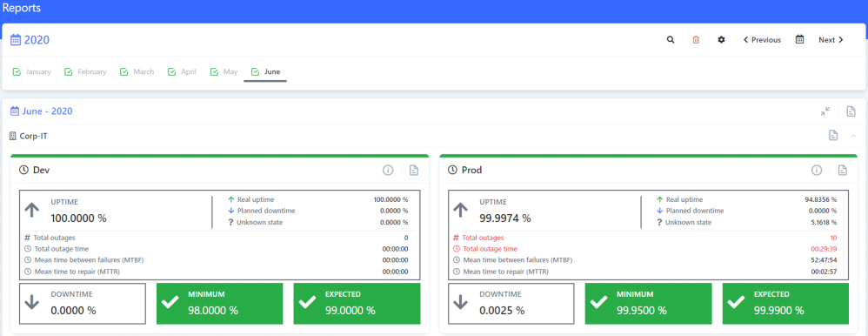Select the April tab
This screenshot has width=868, height=336.
pyautogui.click(x=182, y=71)
